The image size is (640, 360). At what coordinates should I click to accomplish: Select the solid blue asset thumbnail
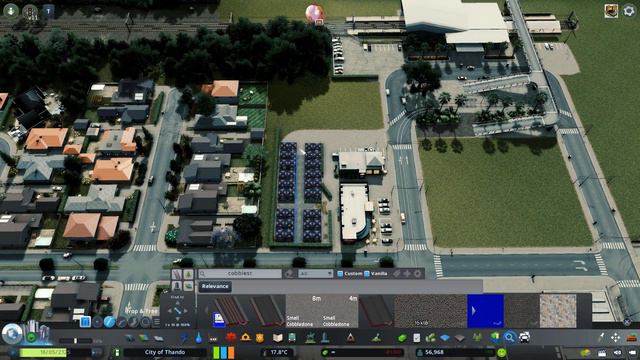coord(485,311)
